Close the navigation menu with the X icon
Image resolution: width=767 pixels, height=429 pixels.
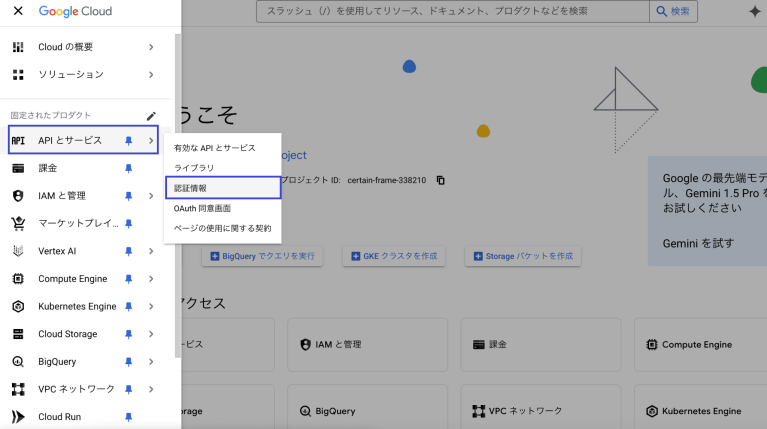pyautogui.click(x=18, y=11)
